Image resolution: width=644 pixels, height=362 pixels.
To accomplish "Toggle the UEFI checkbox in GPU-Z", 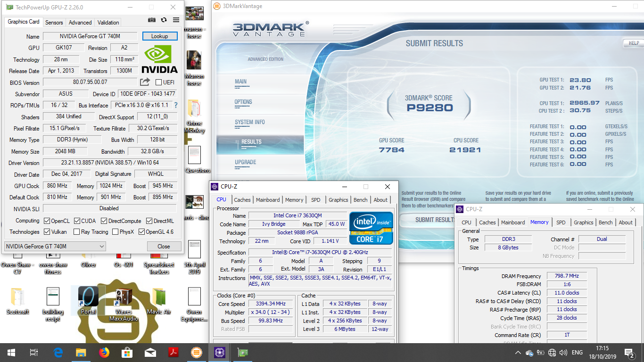I will (158, 82).
